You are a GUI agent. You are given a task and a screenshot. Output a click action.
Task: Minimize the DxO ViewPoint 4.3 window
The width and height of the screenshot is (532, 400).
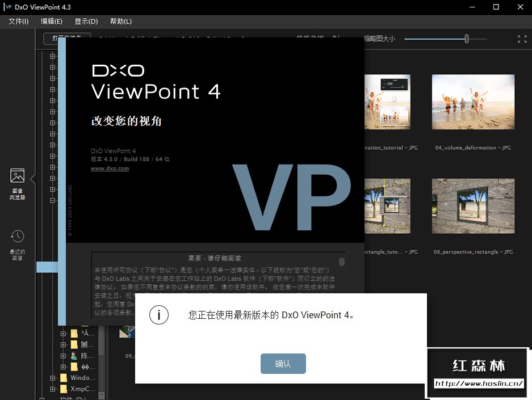coord(472,7)
